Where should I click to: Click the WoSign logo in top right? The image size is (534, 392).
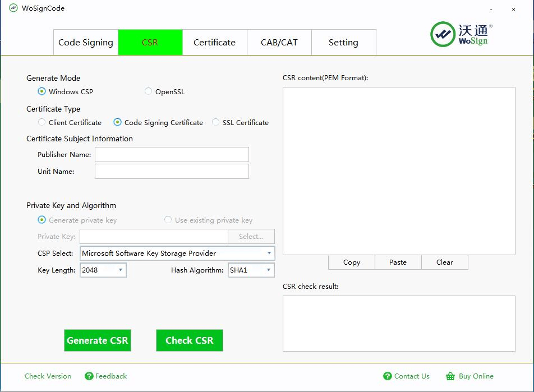[x=461, y=34]
